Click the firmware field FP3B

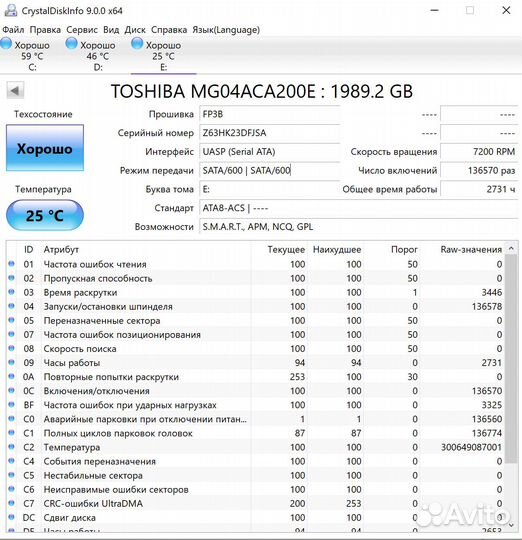(x=270, y=114)
